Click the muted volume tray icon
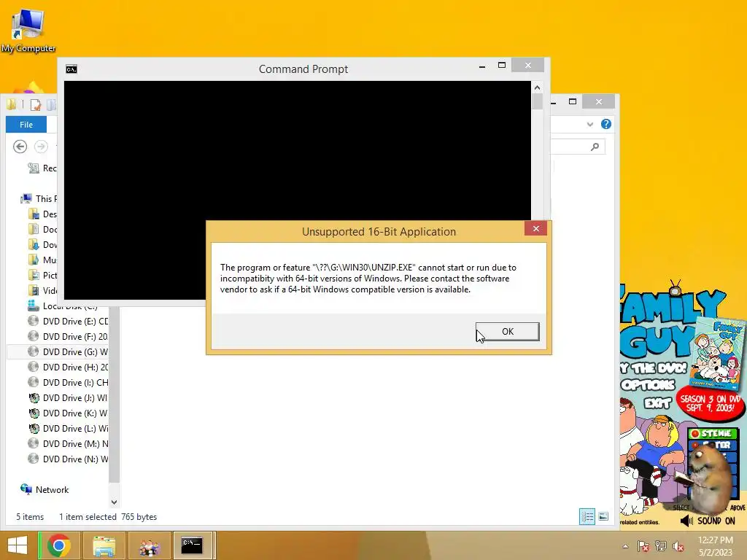 678,546
